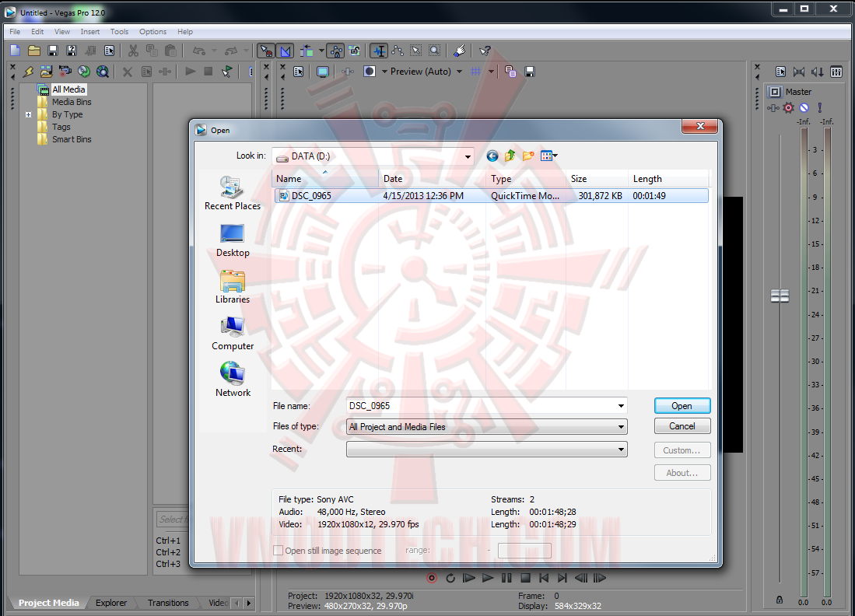Open the File menu

coord(15,32)
